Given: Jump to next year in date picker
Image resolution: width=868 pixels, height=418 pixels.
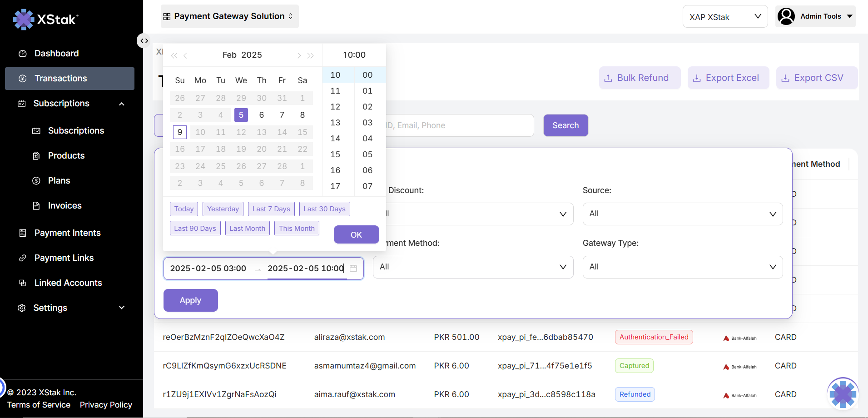Looking at the screenshot, I should (x=311, y=55).
